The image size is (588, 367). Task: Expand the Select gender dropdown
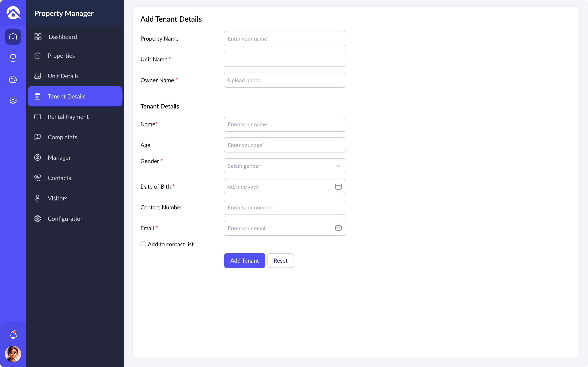pyautogui.click(x=285, y=166)
